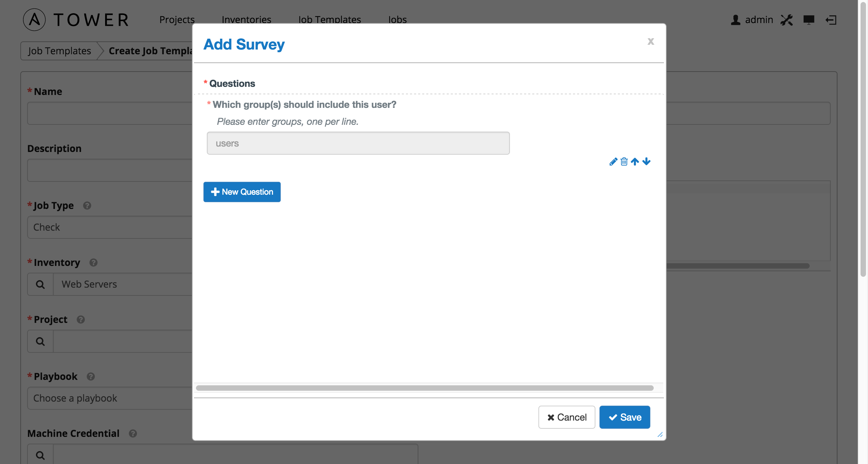Click the move up arrow icon

(635, 161)
